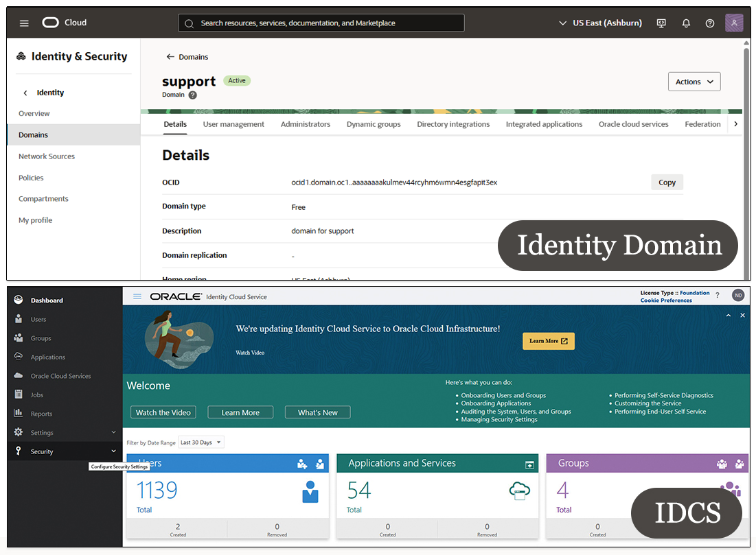Click into the OCI search resources field

pos(321,23)
